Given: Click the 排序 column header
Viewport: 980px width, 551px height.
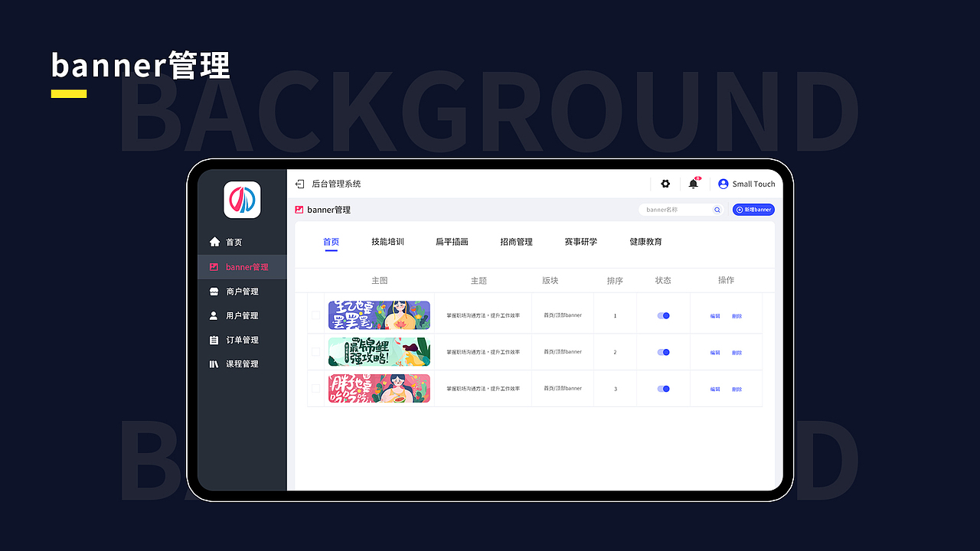Looking at the screenshot, I should click(615, 281).
